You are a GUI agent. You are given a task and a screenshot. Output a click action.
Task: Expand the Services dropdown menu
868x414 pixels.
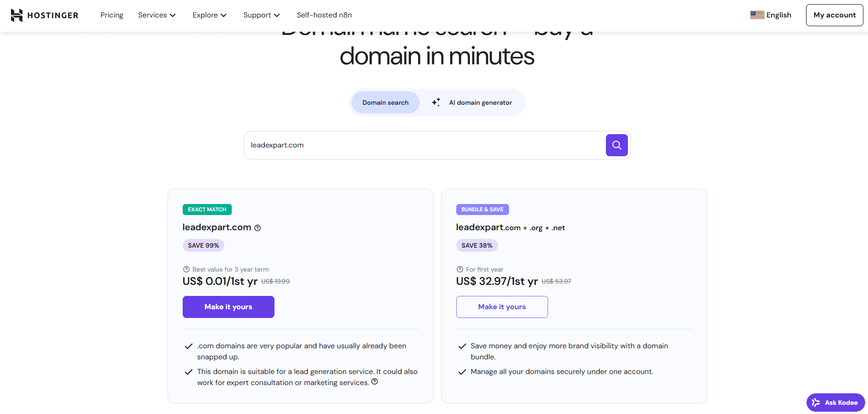[157, 15]
